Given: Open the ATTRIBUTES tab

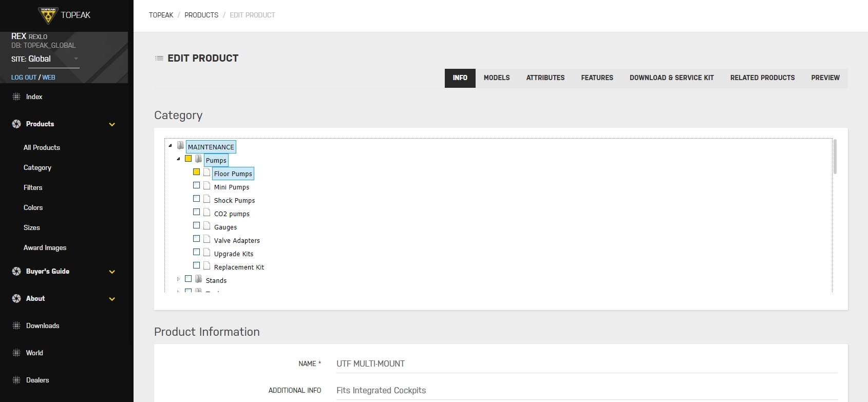Looking at the screenshot, I should tap(545, 78).
